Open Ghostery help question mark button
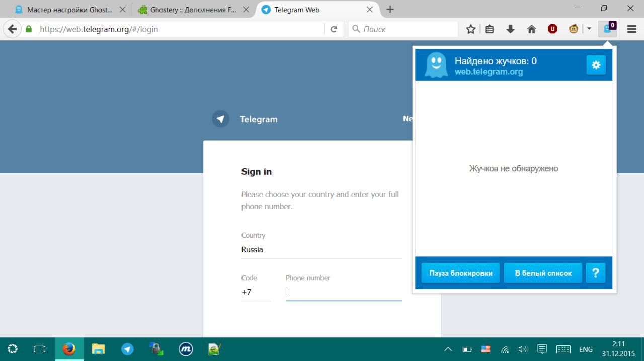 (596, 273)
